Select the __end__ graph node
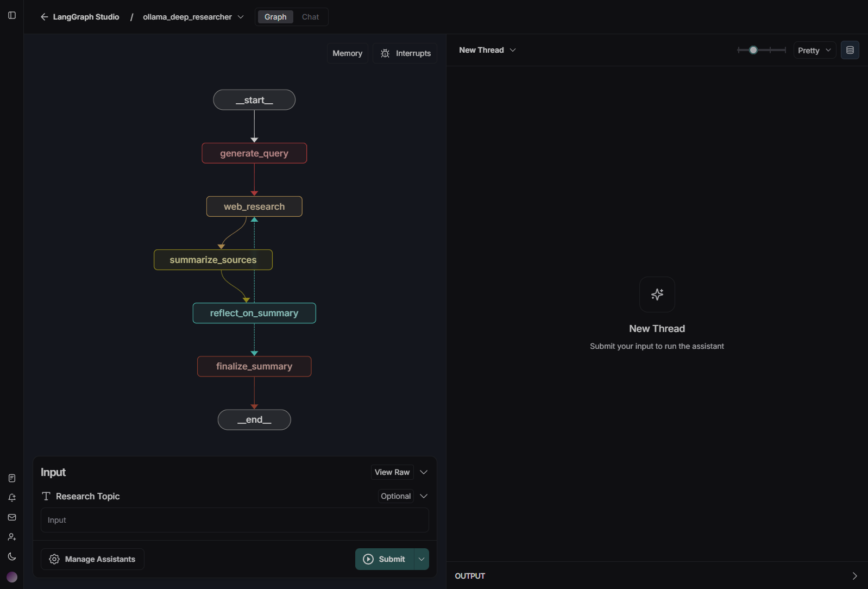 (254, 419)
